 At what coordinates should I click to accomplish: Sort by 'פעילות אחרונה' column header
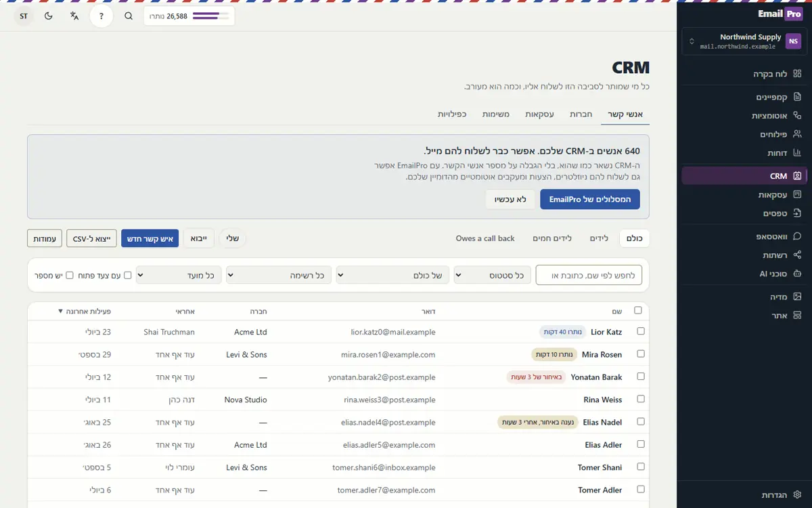coord(85,311)
